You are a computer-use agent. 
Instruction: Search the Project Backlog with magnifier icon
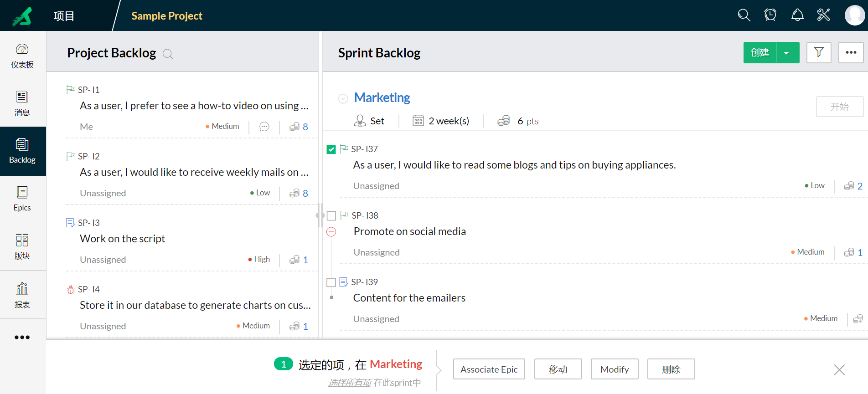coord(168,54)
